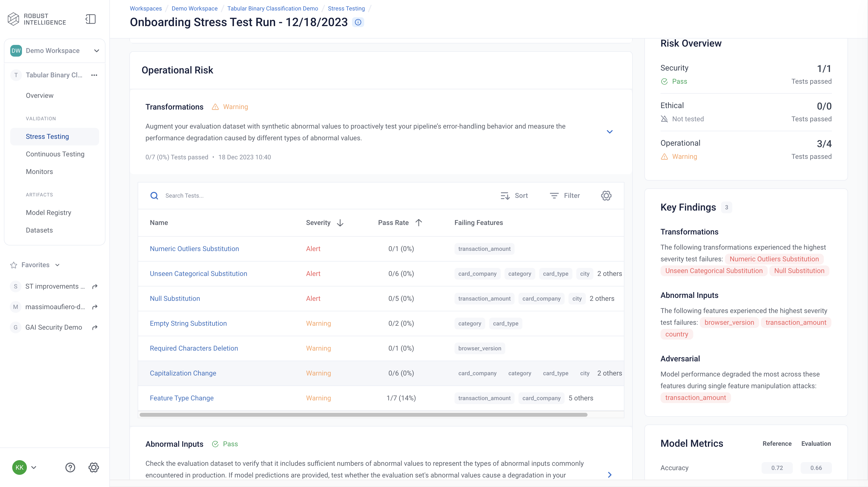Open Model Registry in sidebar
The image size is (868, 487).
click(x=49, y=213)
